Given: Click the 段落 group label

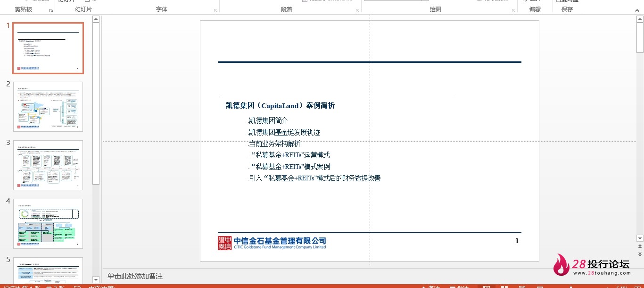Looking at the screenshot, I should pos(287,9).
